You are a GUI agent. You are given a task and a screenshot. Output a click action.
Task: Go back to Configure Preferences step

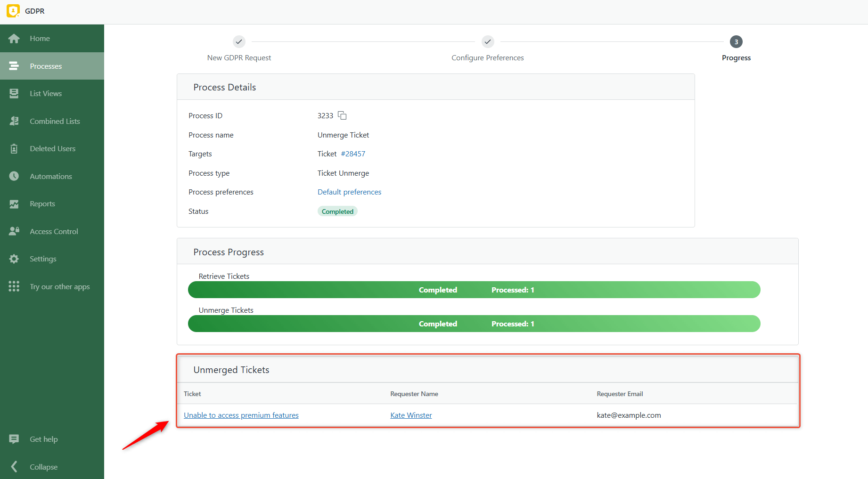(487, 42)
